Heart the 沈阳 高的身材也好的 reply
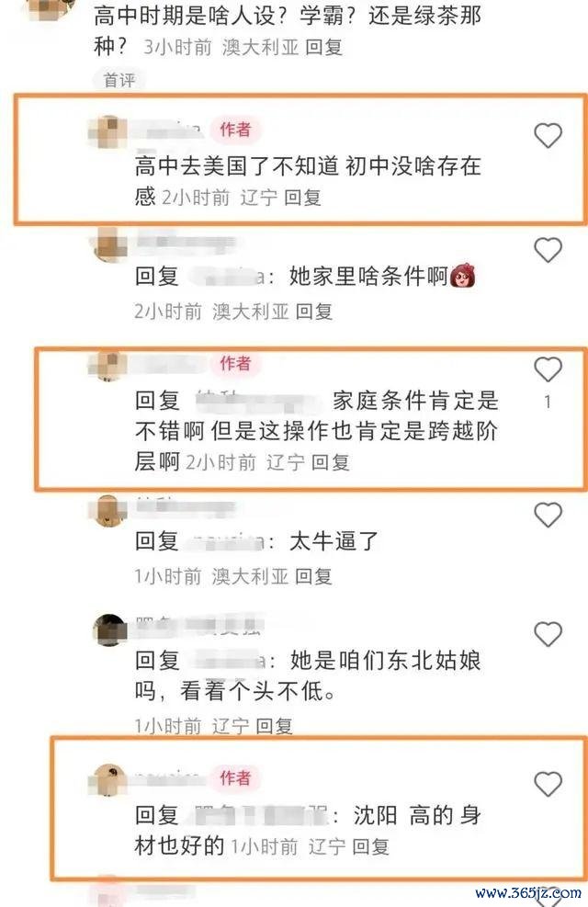The height and width of the screenshot is (907, 588). (548, 784)
